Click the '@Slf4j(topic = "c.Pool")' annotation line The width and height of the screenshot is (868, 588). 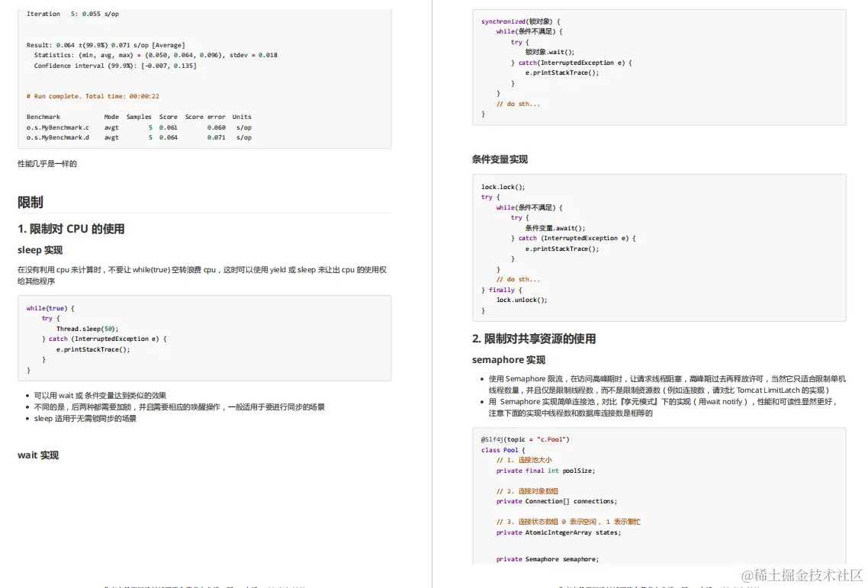coord(526,439)
